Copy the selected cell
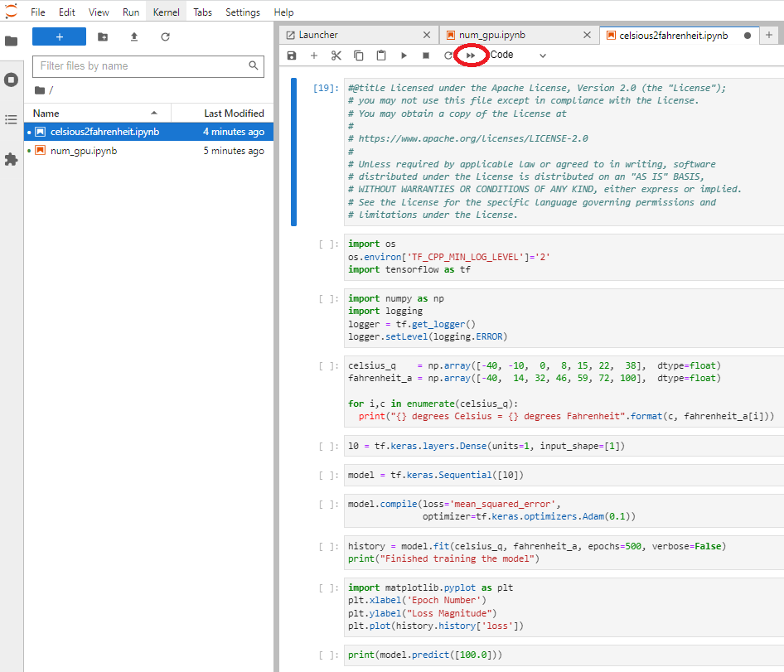The width and height of the screenshot is (784, 672). [x=359, y=56]
